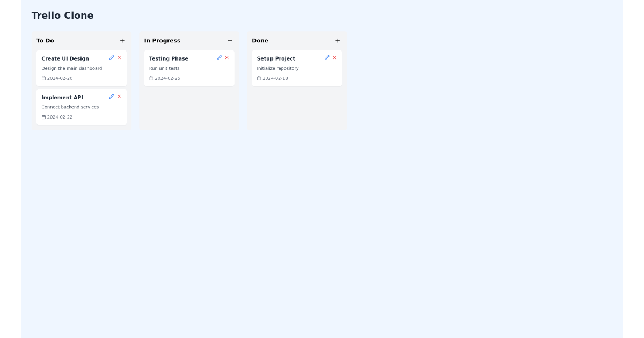Delete the Create UI Design card
This screenshot has height=338, width=644.
coord(119,57)
